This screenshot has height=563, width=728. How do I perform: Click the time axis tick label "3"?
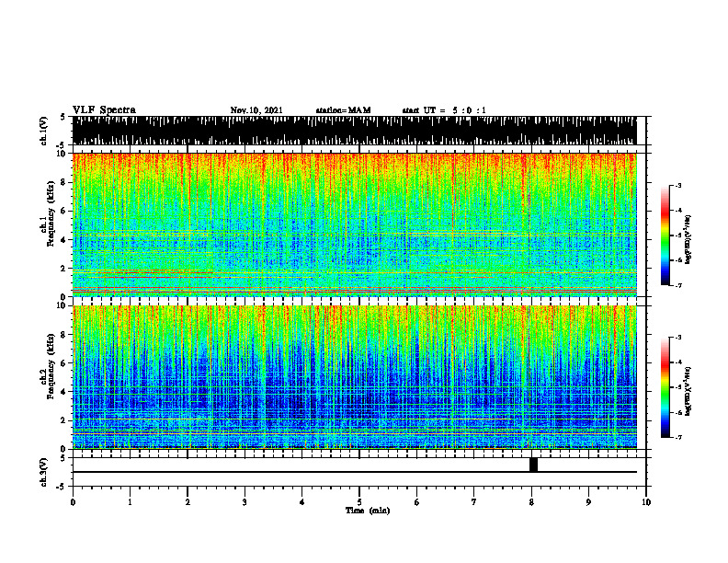pyautogui.click(x=245, y=502)
